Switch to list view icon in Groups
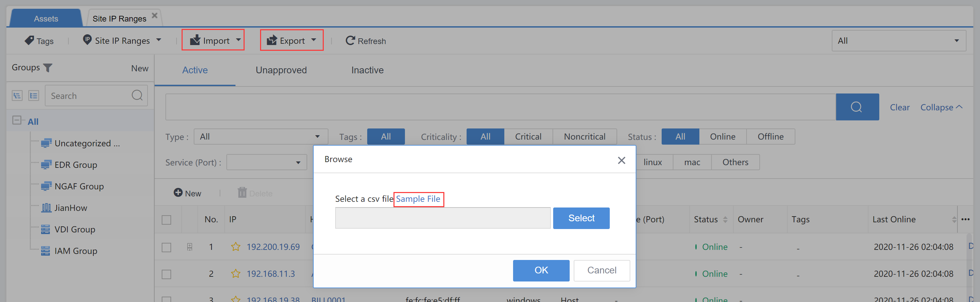980x302 pixels. [x=34, y=96]
